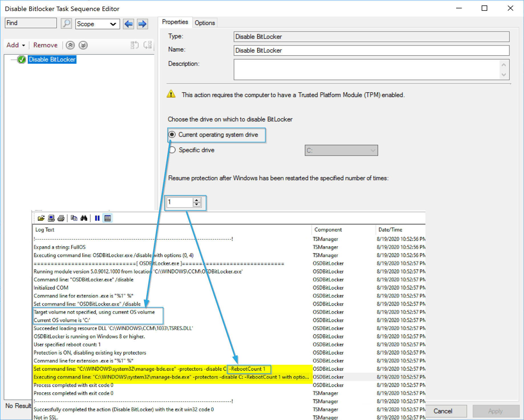This screenshot has height=420, width=524.
Task: Select the Current operating system drive radio button
Action: click(172, 135)
